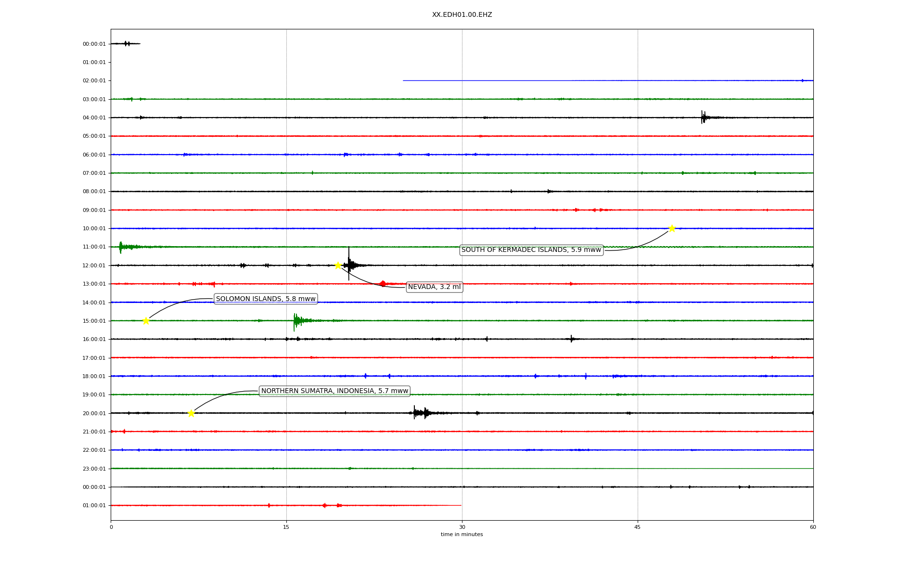Click the Nevada earthquake star marker
This screenshot has width=924, height=578.
pyautogui.click(x=338, y=265)
